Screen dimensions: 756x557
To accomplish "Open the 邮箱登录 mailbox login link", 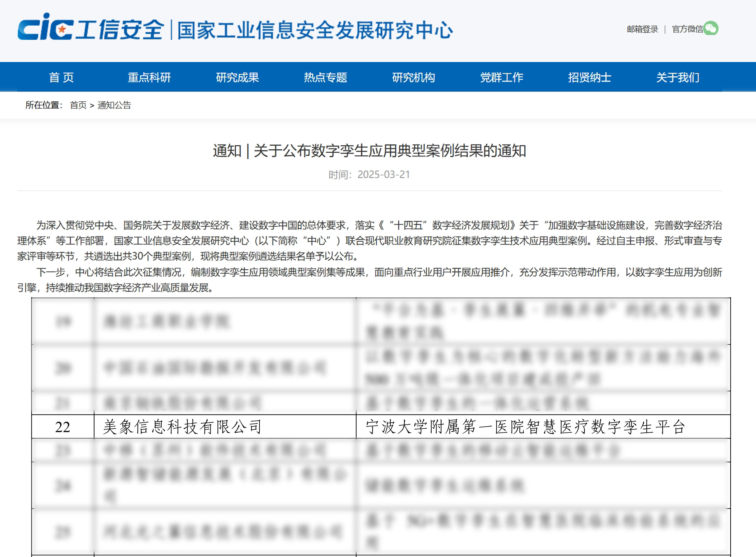I will coord(642,29).
